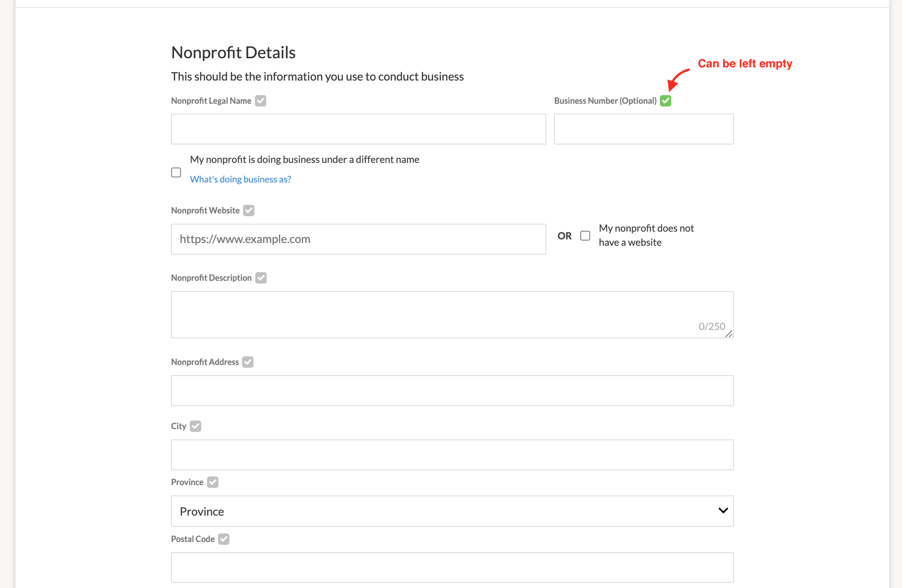Click into the Business Number field
Viewport: 902px width, 588px height.
pos(644,129)
